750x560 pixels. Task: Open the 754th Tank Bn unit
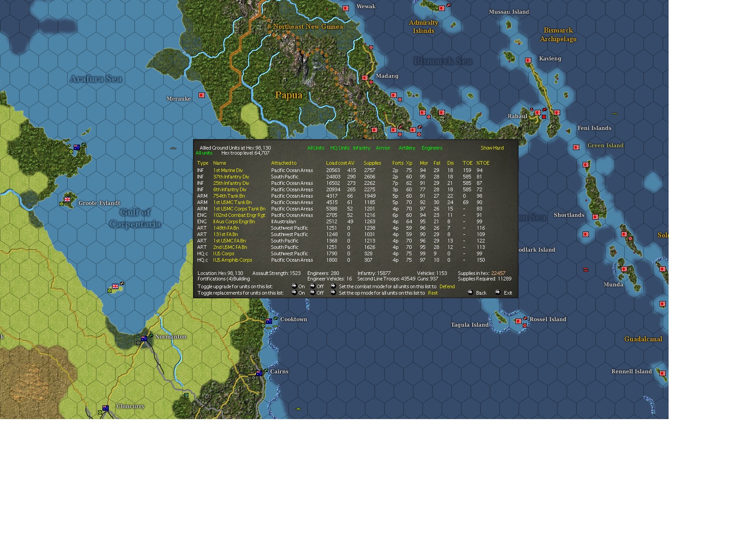[229, 196]
